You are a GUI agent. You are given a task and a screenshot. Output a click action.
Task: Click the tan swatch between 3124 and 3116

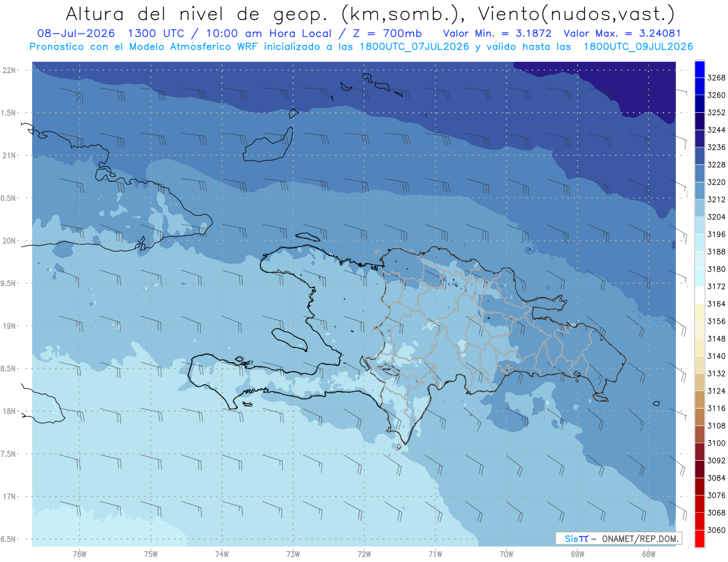pyautogui.click(x=699, y=400)
